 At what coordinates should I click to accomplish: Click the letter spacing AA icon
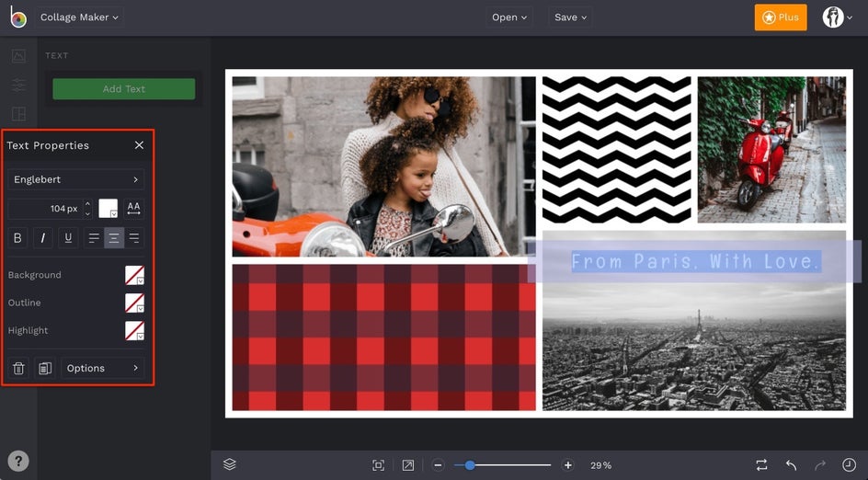click(x=134, y=209)
